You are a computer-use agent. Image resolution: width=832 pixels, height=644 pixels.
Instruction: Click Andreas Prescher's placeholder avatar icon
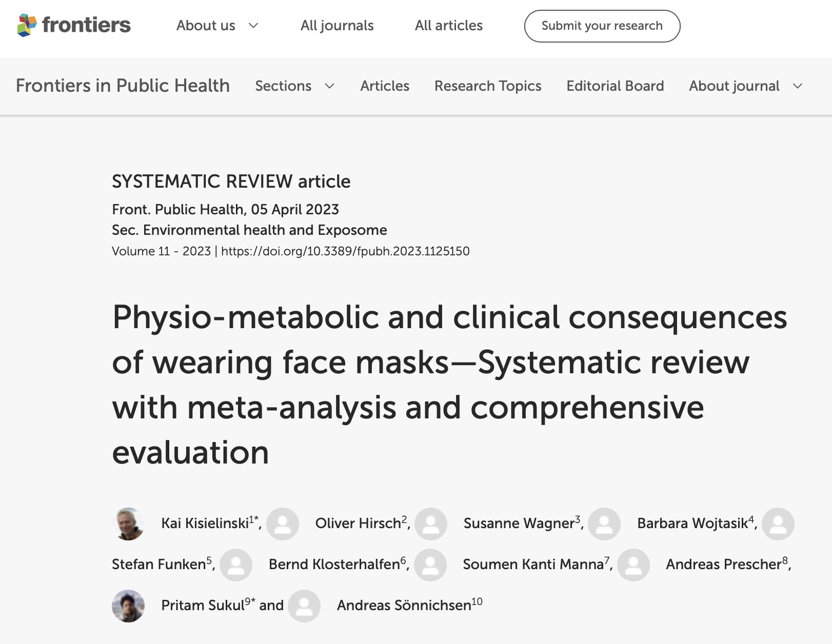tap(633, 565)
